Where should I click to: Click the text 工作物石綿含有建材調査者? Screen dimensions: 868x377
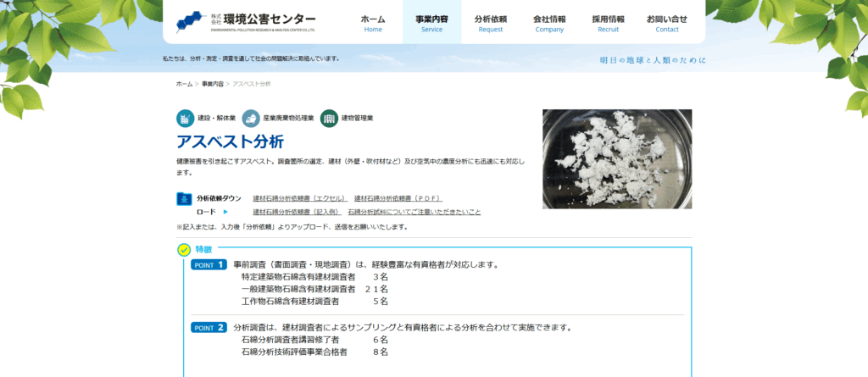pos(290,301)
